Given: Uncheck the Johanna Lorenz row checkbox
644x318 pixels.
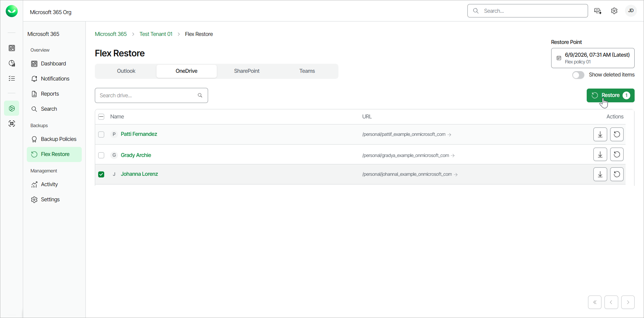Looking at the screenshot, I should tap(101, 174).
